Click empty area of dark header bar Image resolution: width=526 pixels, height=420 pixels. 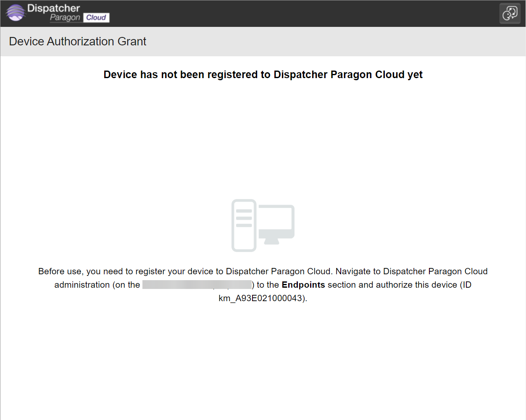(x=294, y=13)
